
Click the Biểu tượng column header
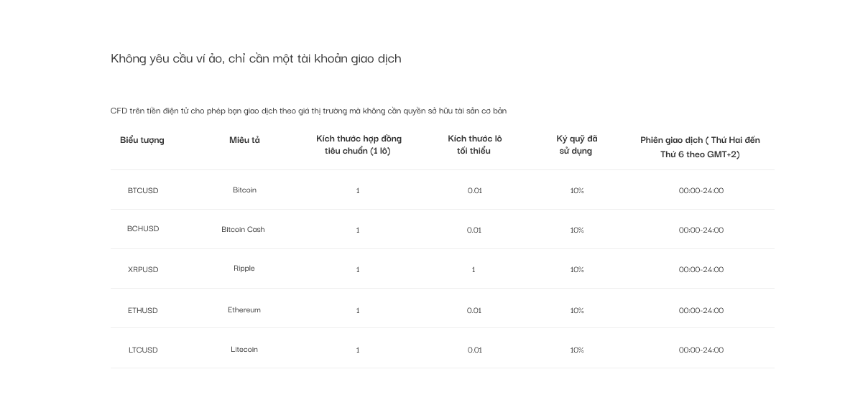pyautogui.click(x=142, y=140)
